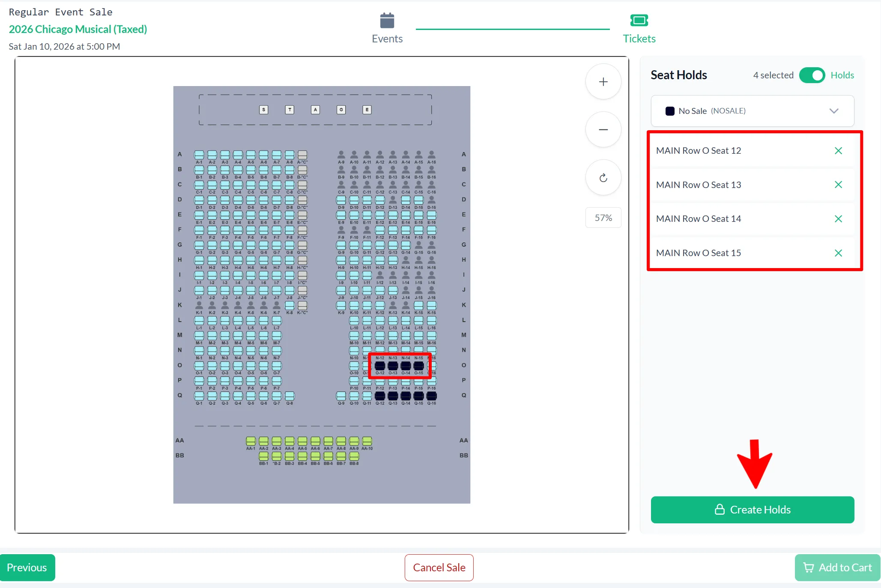This screenshot has height=588, width=881.
Task: Select companion seat A-"C" on the map
Action: [302, 155]
